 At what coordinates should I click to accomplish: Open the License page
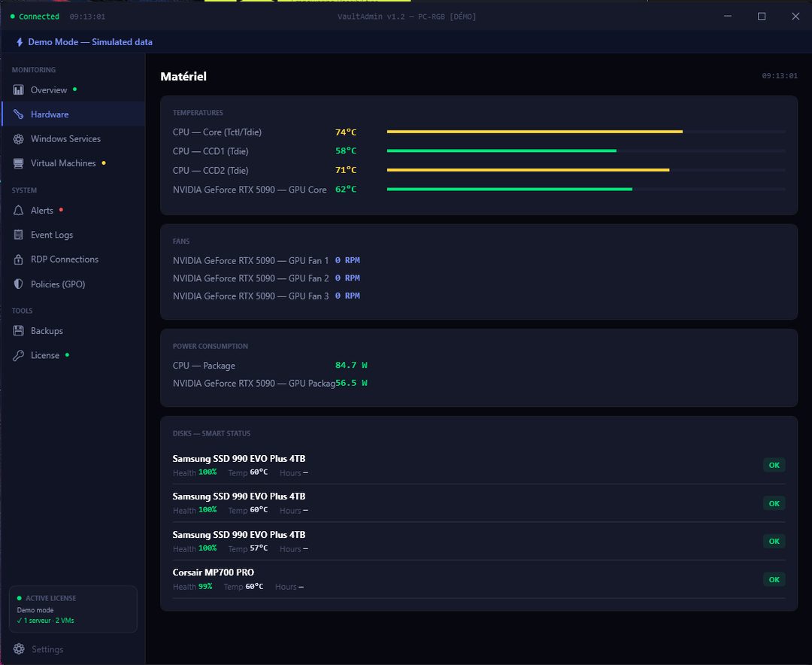tap(74, 356)
